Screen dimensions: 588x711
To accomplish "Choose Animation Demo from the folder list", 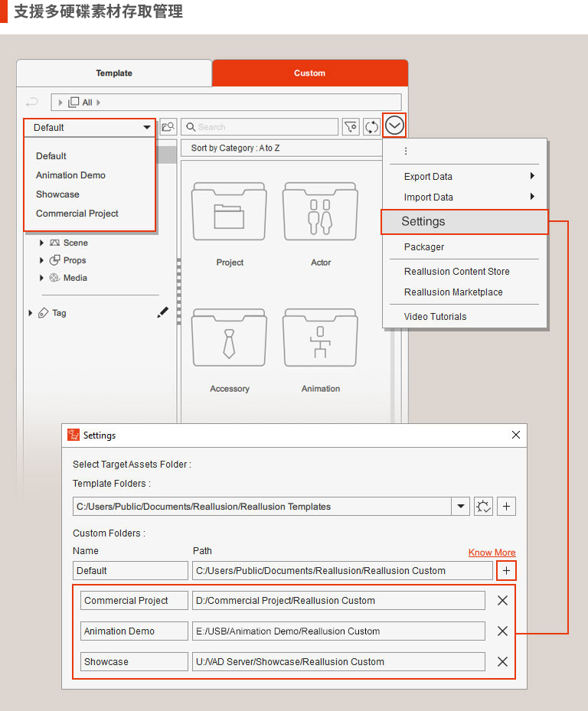I will pyautogui.click(x=70, y=175).
